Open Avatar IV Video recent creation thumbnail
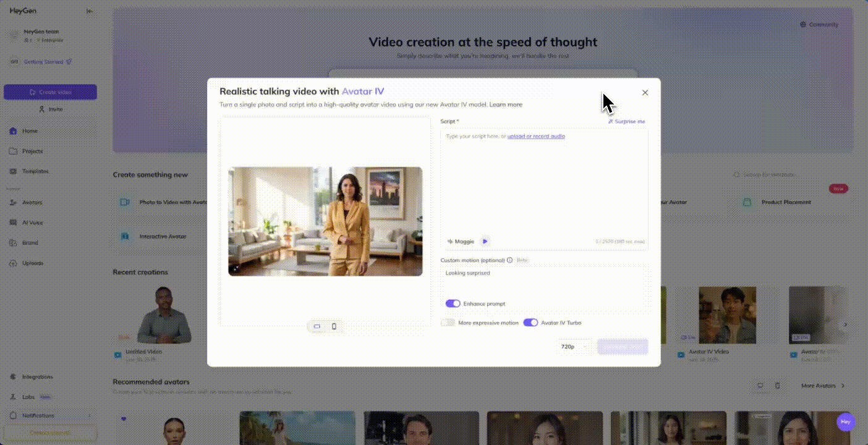 click(x=727, y=315)
